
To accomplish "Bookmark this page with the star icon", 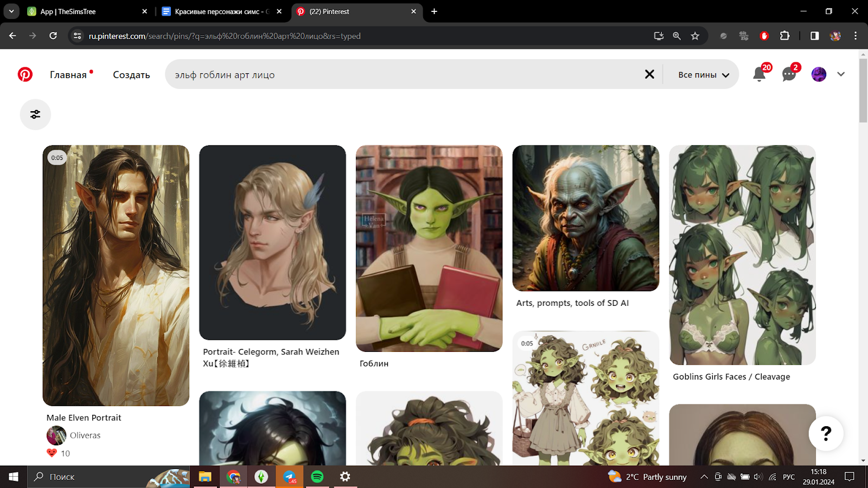I will 695,36.
